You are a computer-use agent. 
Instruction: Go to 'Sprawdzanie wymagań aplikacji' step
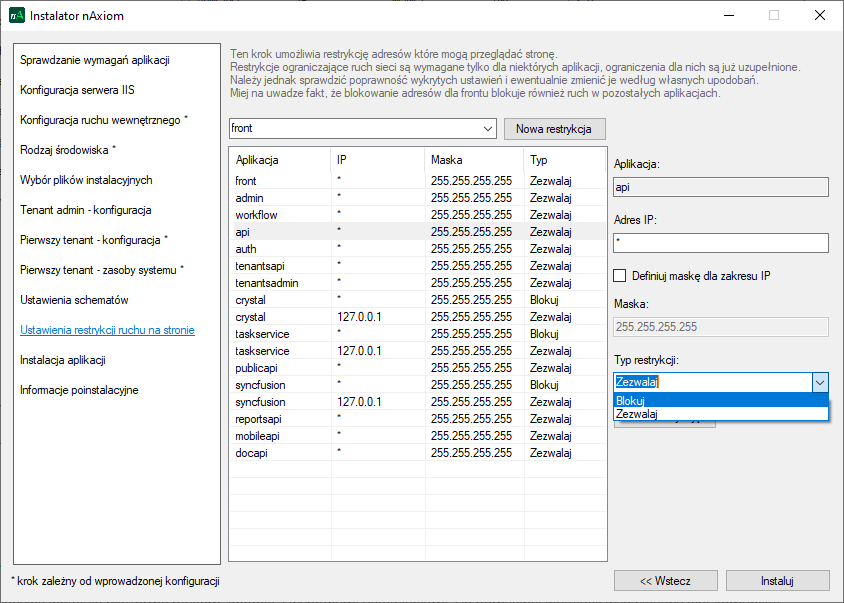click(95, 60)
